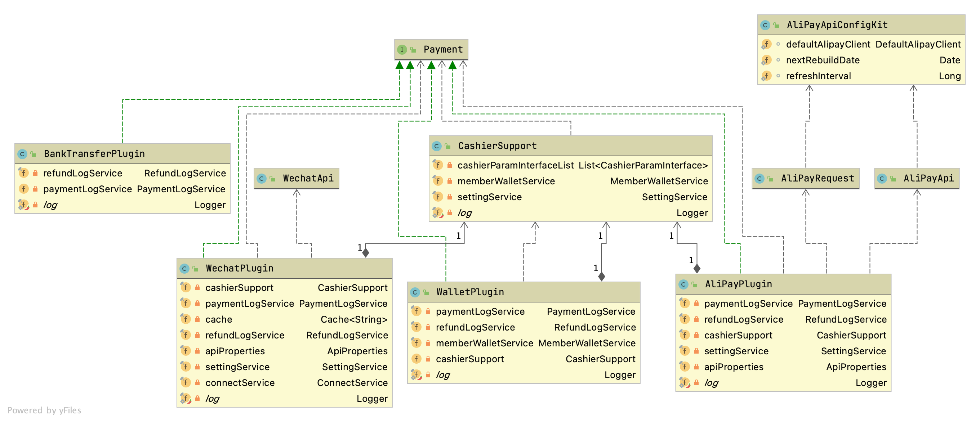This screenshot has height=422, width=980.
Task: Click the AliPayPlugin class icon
Action: [683, 284]
